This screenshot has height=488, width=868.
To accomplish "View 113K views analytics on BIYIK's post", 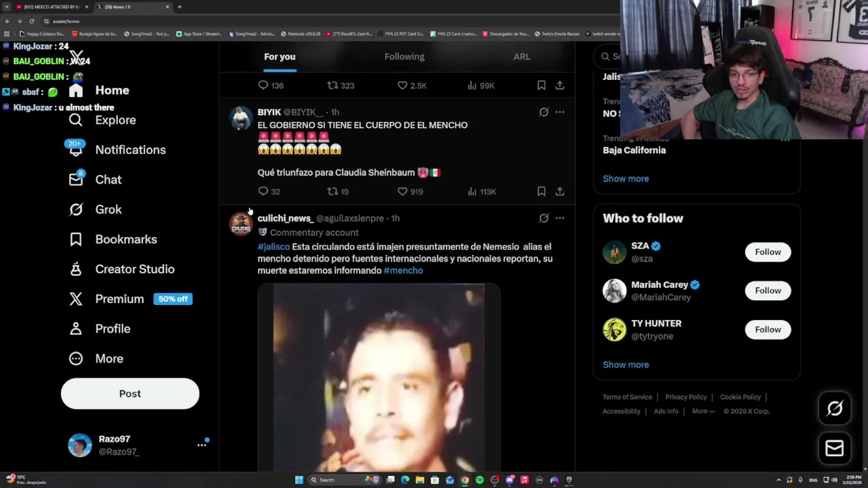I will [x=481, y=192].
